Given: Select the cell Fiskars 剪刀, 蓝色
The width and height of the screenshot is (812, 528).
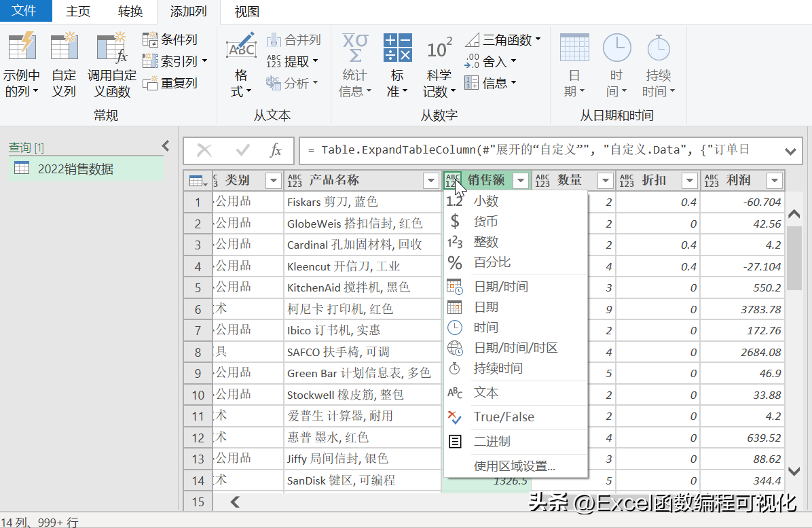Looking at the screenshot, I should (x=362, y=202).
